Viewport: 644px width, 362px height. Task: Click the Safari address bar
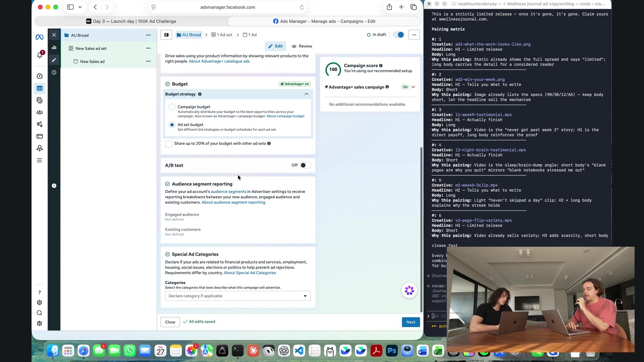pyautogui.click(x=227, y=7)
